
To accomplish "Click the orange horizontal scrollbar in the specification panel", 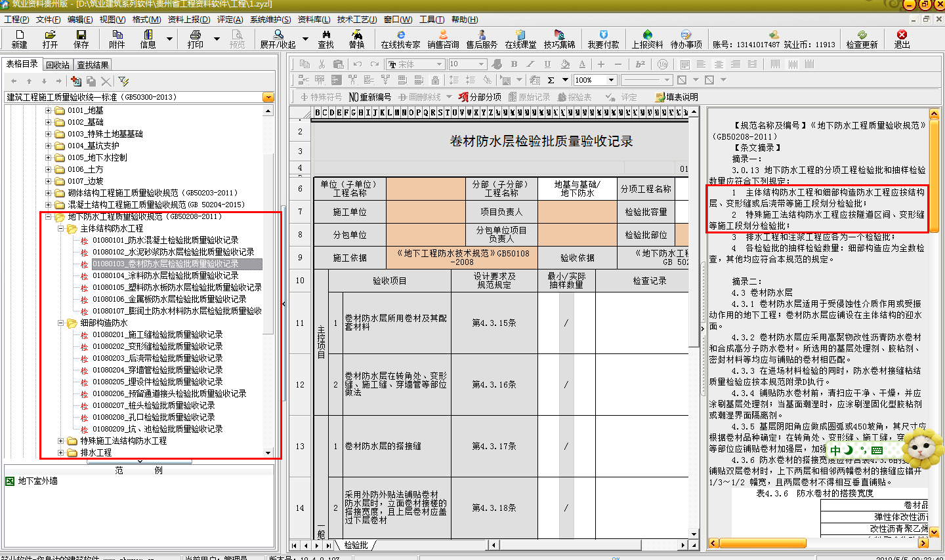I will pyautogui.click(x=763, y=543).
